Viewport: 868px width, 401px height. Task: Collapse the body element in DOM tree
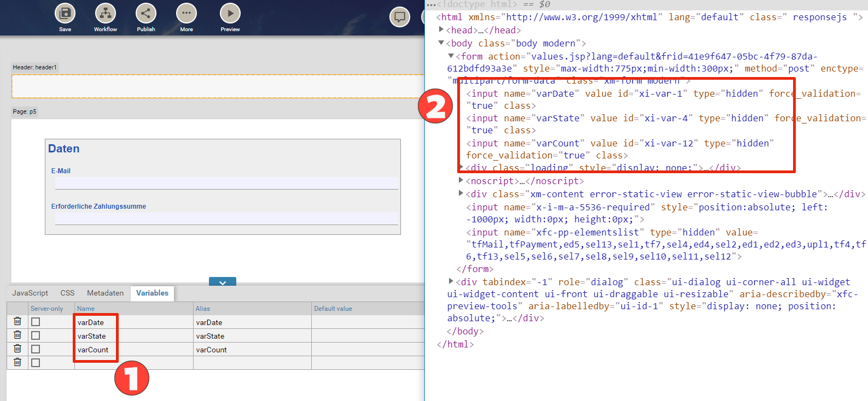[441, 43]
